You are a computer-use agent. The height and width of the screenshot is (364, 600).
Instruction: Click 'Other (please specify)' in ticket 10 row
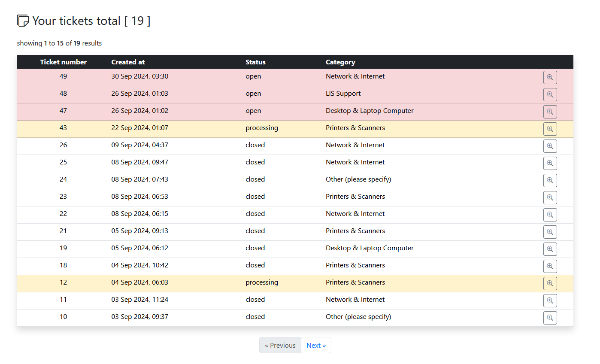click(358, 317)
